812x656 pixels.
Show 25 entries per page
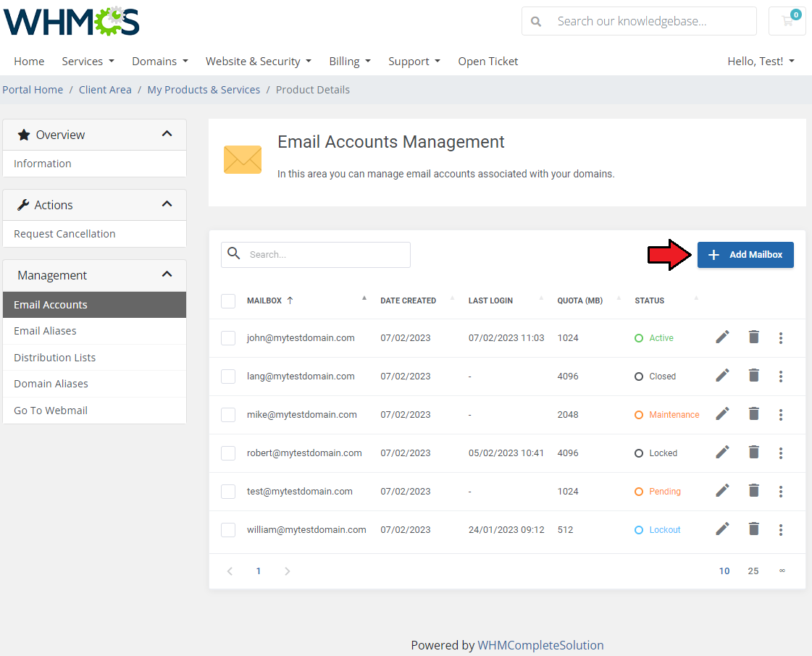tap(753, 571)
